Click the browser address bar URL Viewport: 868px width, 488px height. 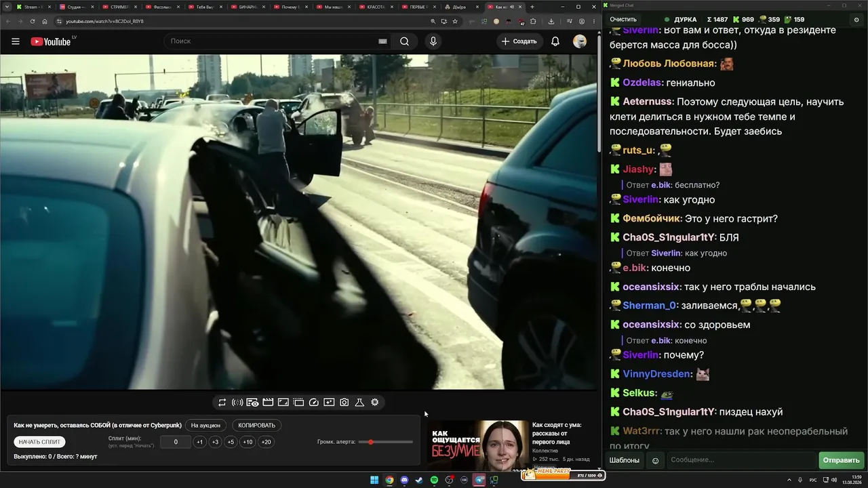(x=104, y=21)
